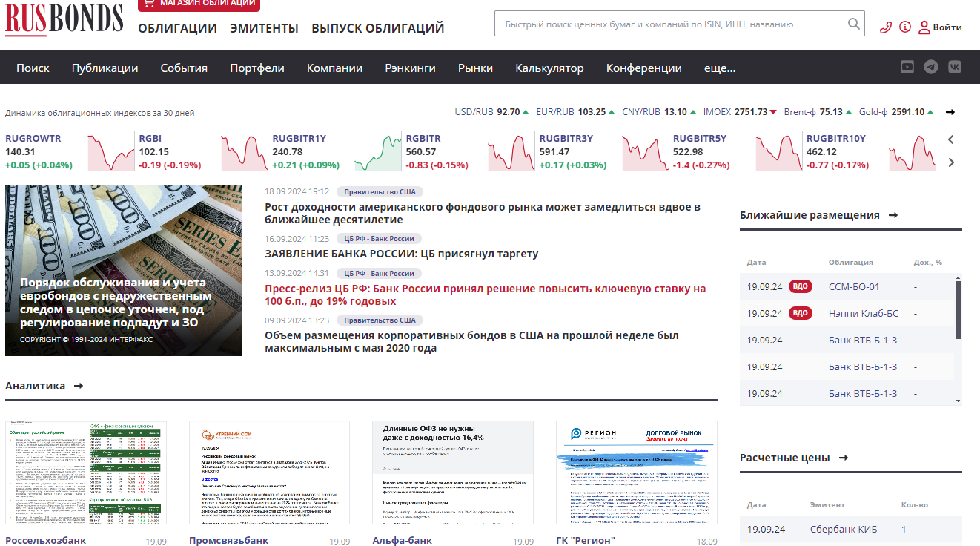
Task: Click the IMOEX quote
Action: point(740,112)
